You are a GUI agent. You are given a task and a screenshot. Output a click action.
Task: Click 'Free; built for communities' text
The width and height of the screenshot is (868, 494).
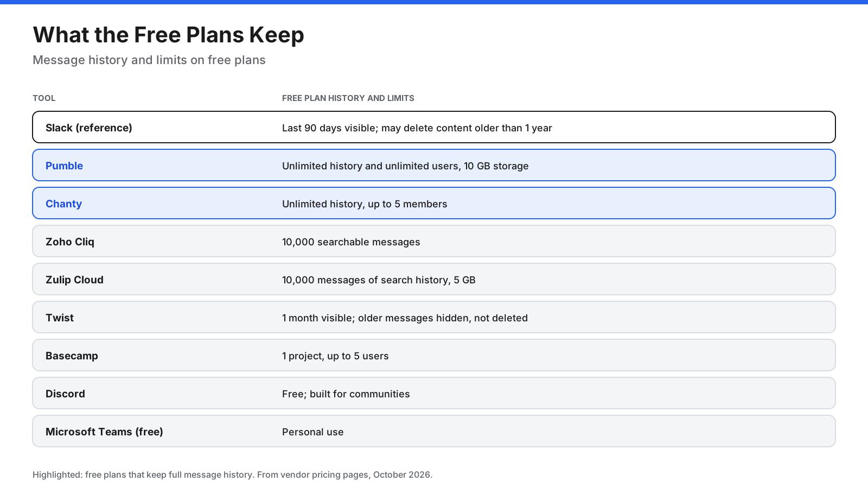[x=346, y=394]
